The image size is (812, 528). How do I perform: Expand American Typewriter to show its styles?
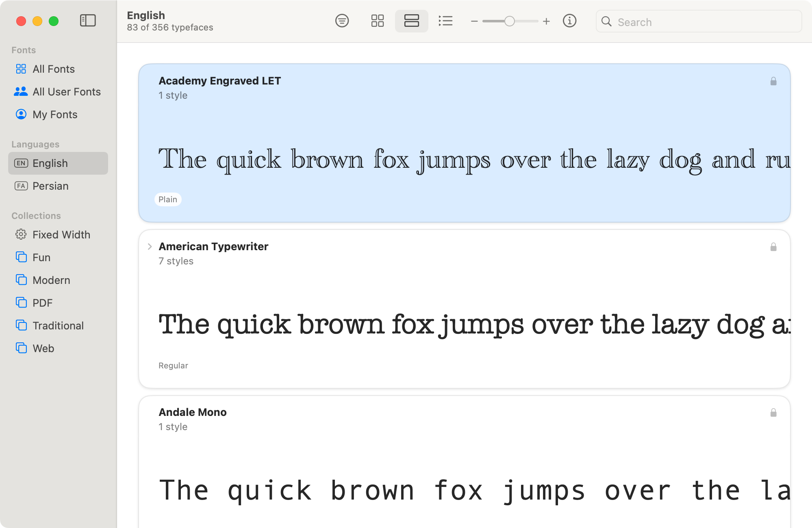pyautogui.click(x=150, y=246)
